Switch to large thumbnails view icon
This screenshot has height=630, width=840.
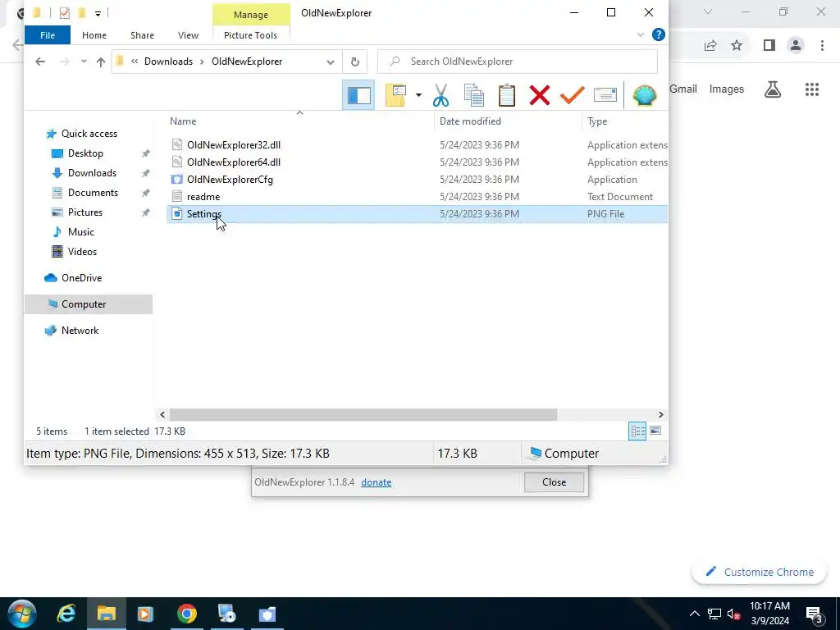coord(655,431)
